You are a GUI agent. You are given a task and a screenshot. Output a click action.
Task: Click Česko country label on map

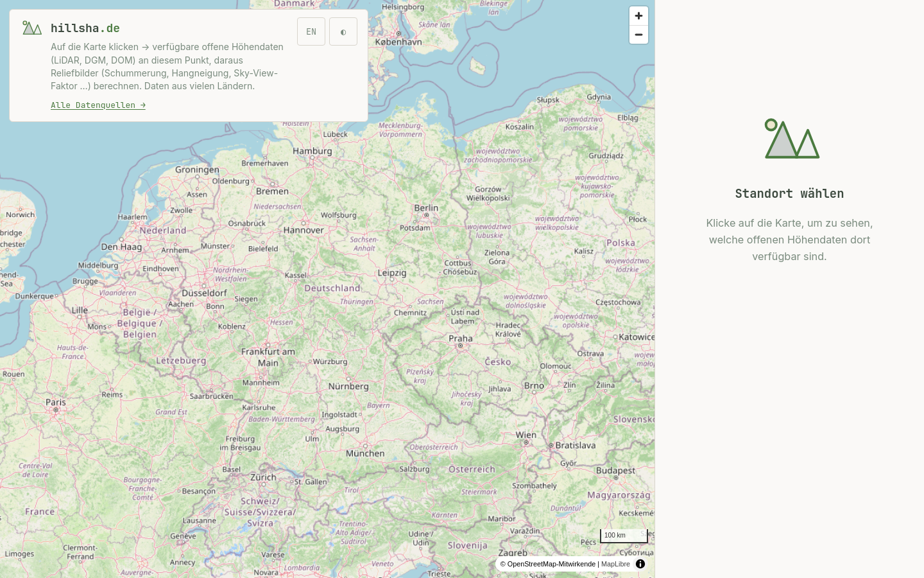(x=498, y=362)
